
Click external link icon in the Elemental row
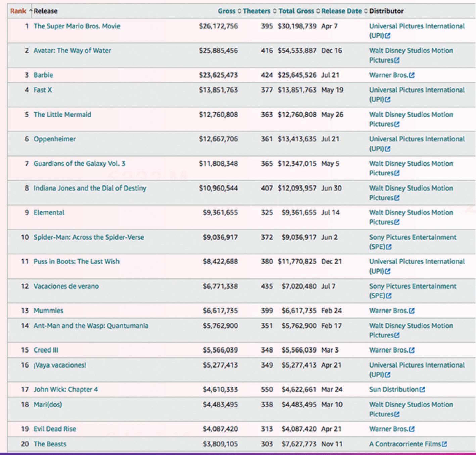397,222
